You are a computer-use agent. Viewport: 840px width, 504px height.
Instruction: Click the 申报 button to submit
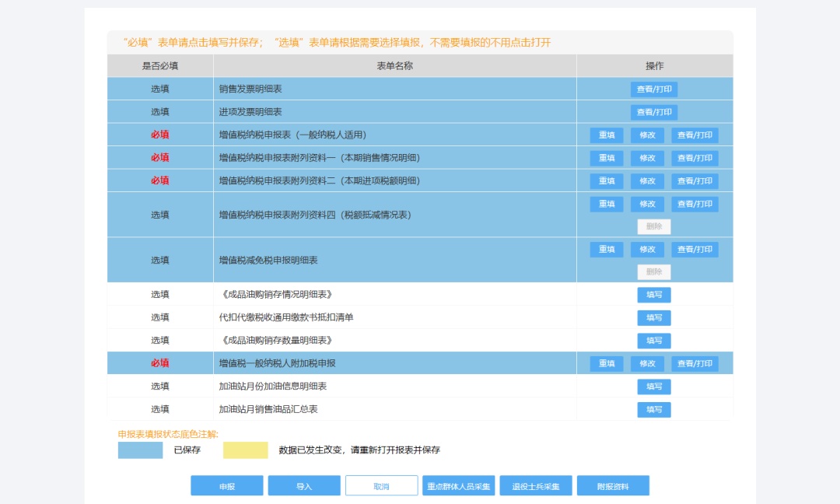point(226,485)
